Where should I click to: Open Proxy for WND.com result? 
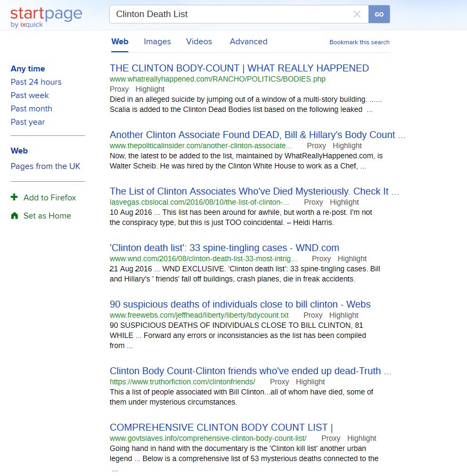tap(322, 259)
